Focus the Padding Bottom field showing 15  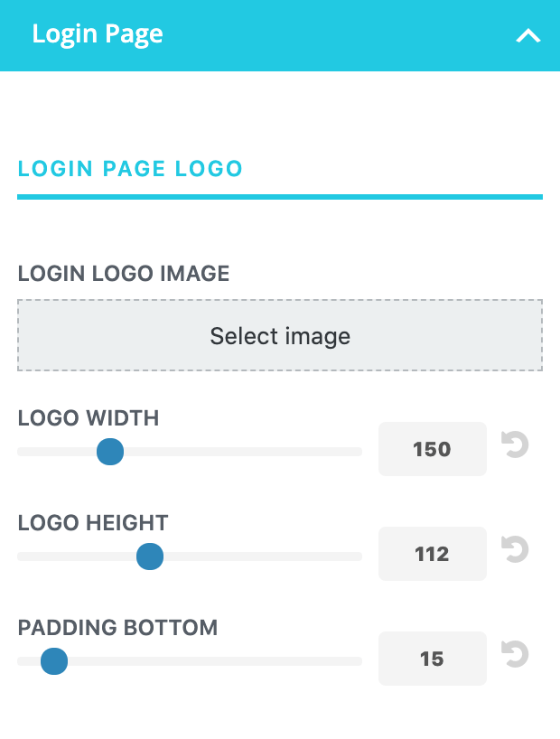coord(433,659)
